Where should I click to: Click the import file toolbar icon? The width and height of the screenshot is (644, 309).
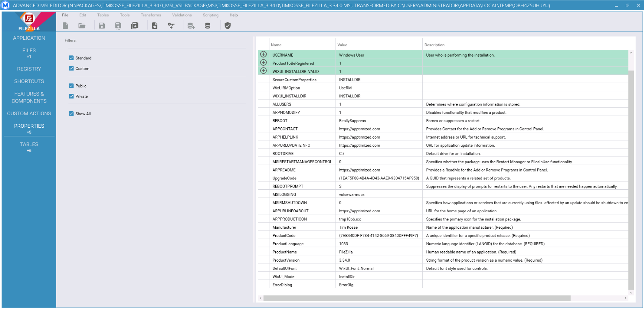coord(155,26)
